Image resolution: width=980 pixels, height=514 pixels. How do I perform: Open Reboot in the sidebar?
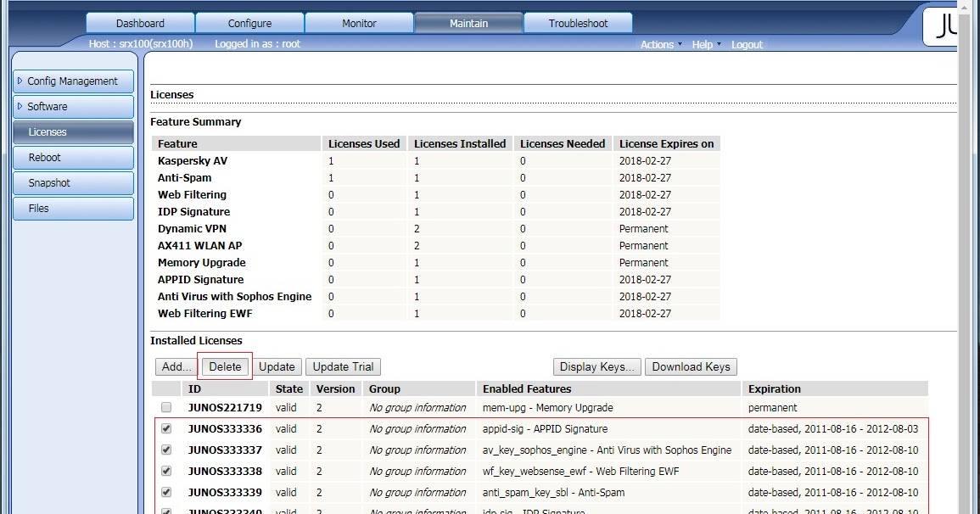coord(73,158)
